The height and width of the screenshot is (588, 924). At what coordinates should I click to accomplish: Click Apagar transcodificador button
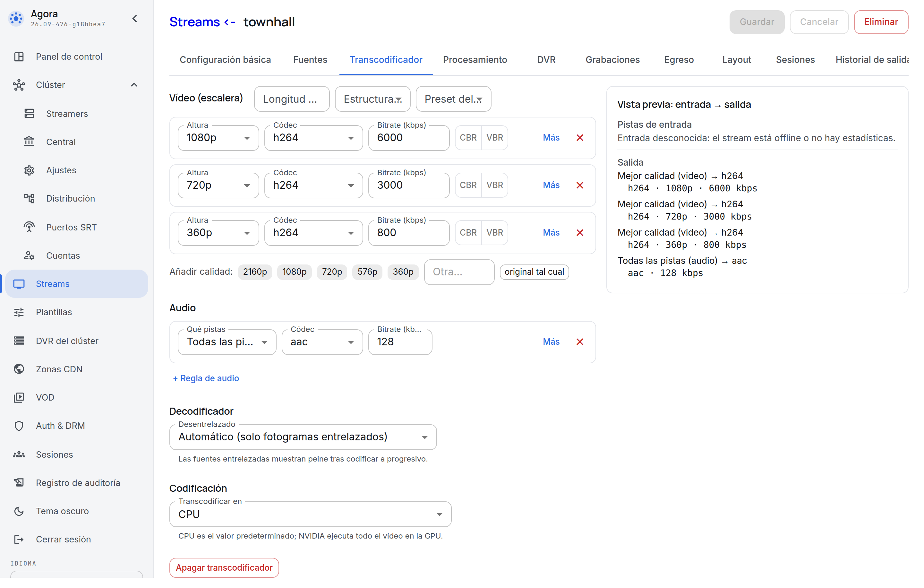[x=224, y=567]
